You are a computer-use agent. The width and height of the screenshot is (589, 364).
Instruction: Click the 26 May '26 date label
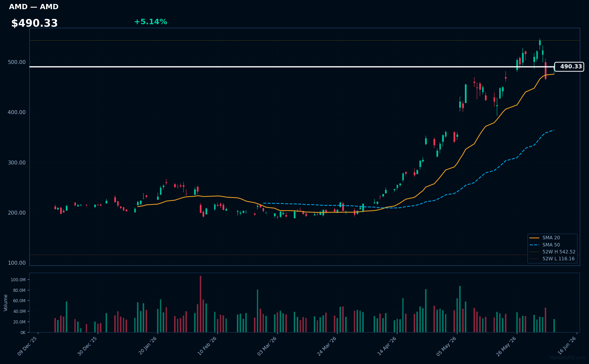506,346
